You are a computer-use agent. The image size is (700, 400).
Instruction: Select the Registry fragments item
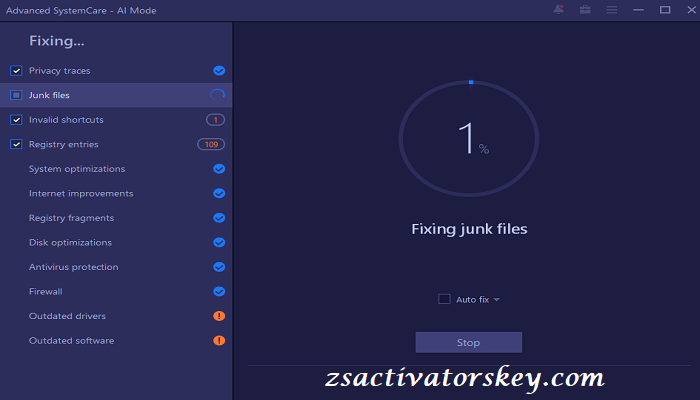71,218
